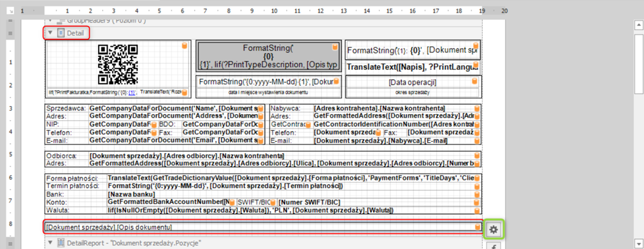
Task: Click the Sprzedawca label
Action: tap(66, 109)
